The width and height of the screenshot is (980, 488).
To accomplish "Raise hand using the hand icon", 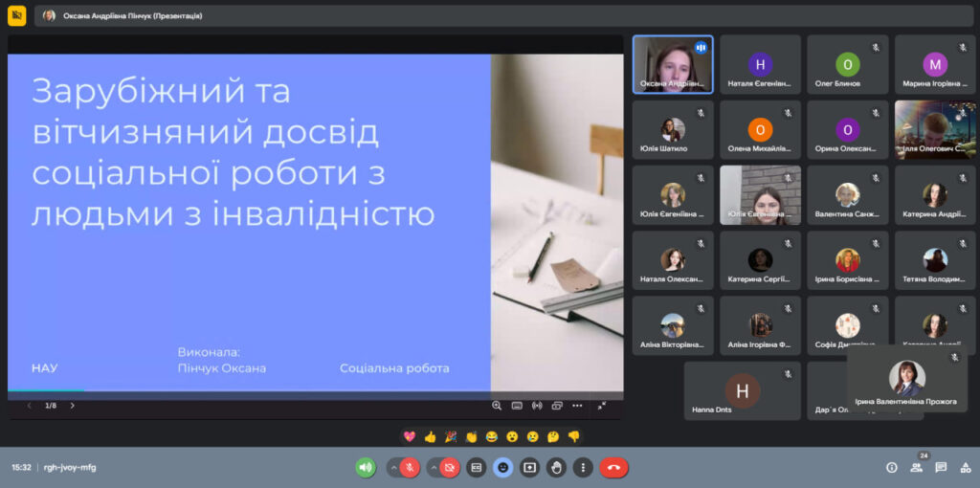I will (556, 468).
